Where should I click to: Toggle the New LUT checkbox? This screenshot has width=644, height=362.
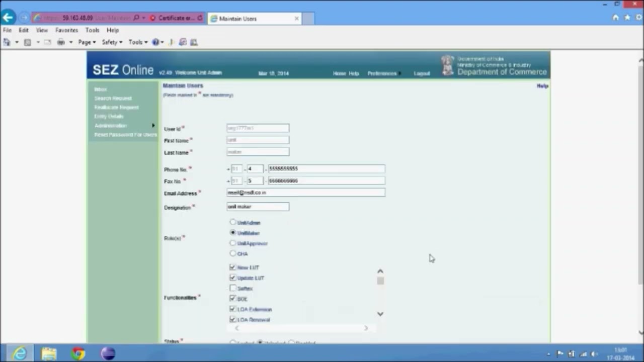coord(232,267)
